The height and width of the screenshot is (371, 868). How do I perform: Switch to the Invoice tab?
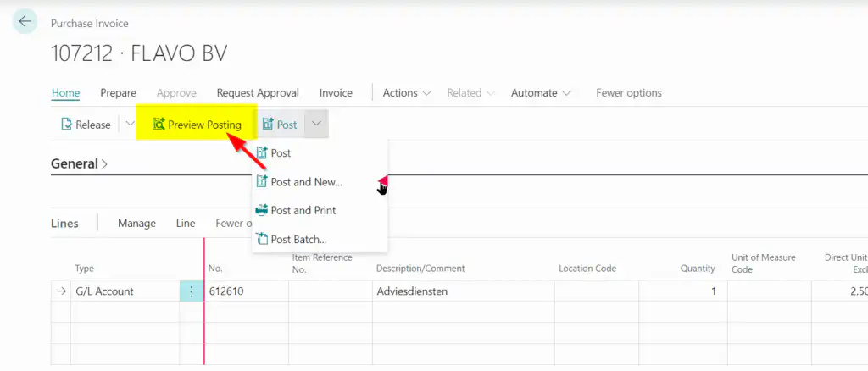pos(336,93)
